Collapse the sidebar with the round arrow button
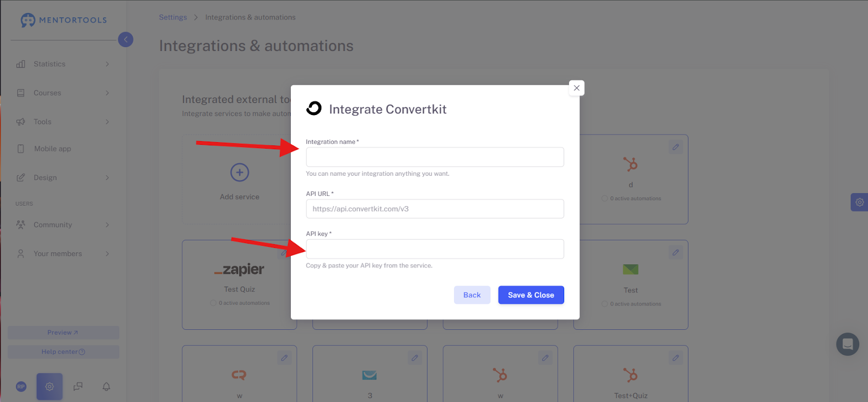Viewport: 868px width, 402px height. [x=125, y=40]
